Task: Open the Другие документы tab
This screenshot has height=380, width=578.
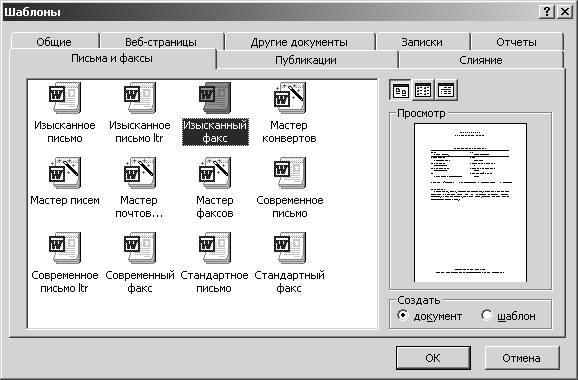Action: click(299, 42)
